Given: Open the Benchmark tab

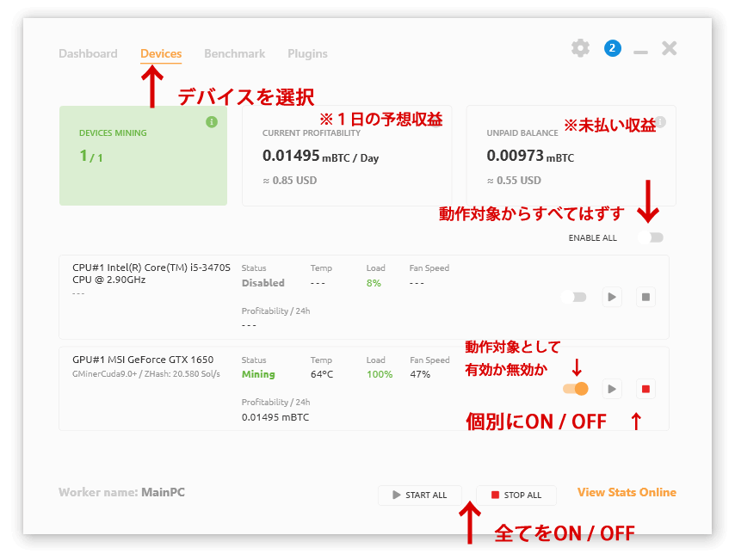Looking at the screenshot, I should click(234, 53).
